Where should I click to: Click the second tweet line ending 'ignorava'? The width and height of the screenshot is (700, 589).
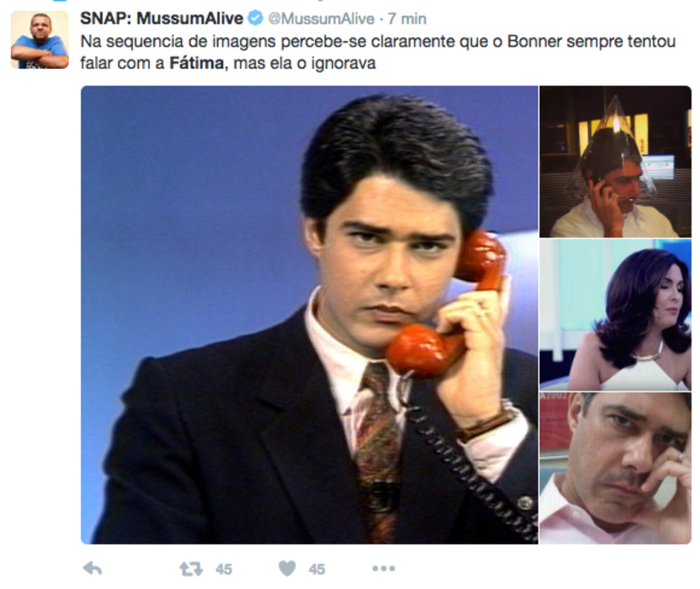[x=228, y=63]
